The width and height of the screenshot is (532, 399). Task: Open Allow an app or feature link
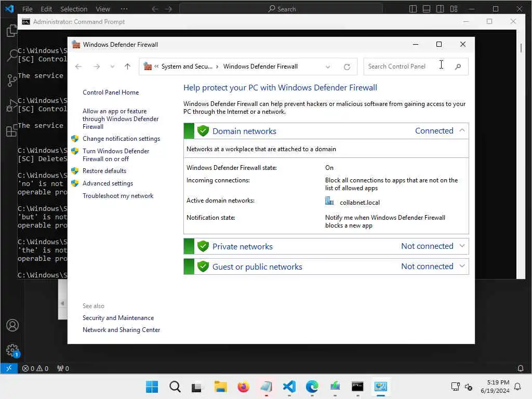click(121, 119)
